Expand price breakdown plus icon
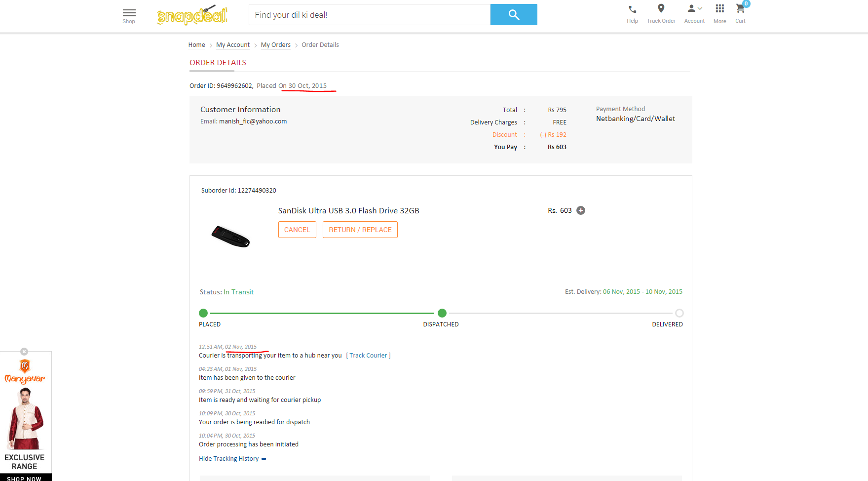Screen dimensions: 868x481 (x=581, y=210)
